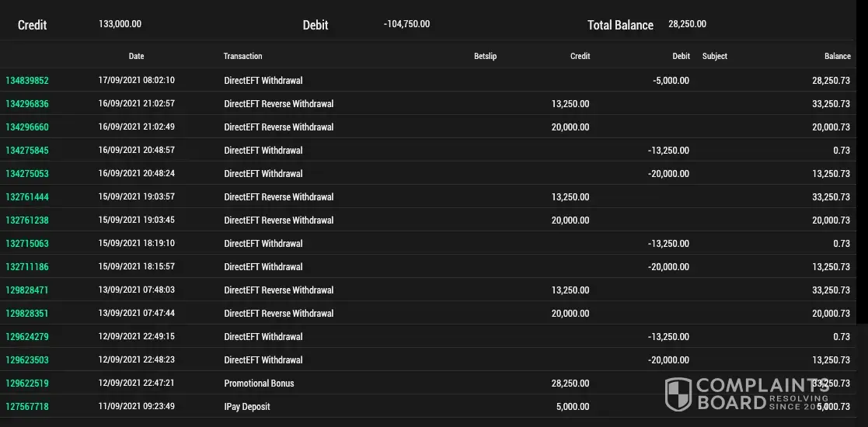
Task: Sort by the Credit column header
Action: click(580, 56)
